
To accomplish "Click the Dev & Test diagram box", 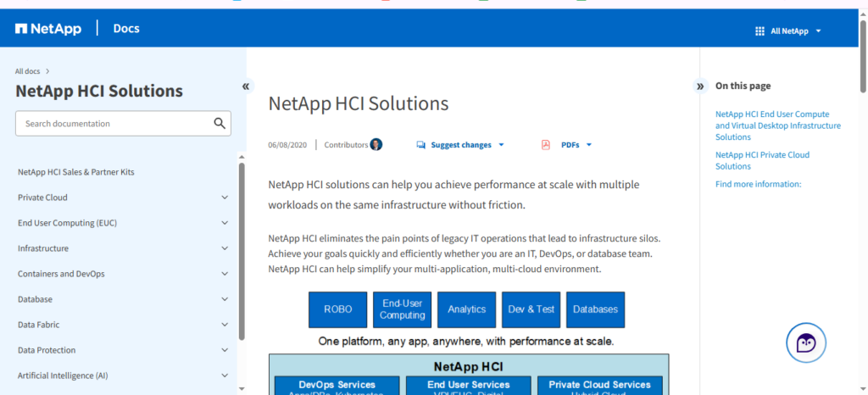I will point(531,309).
